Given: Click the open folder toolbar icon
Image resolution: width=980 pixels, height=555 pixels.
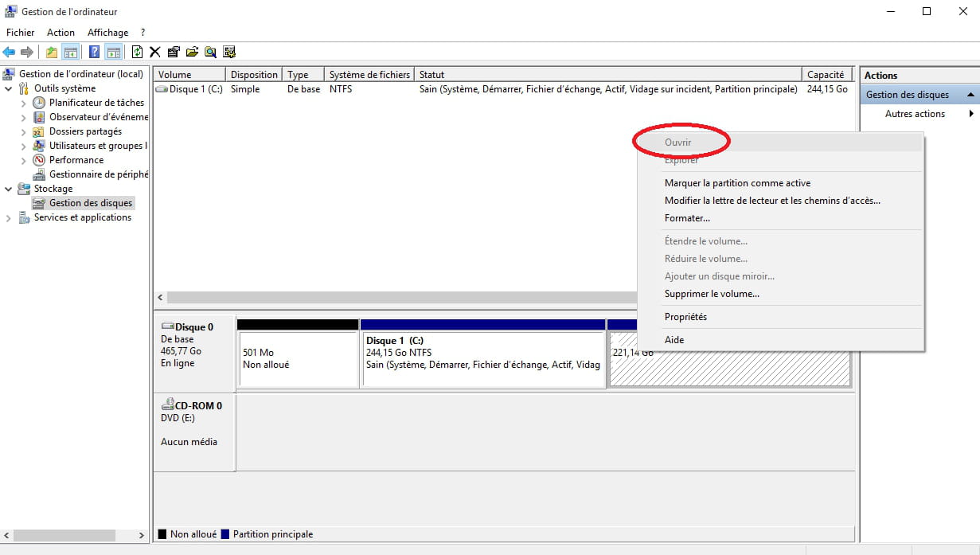Looking at the screenshot, I should 192,52.
